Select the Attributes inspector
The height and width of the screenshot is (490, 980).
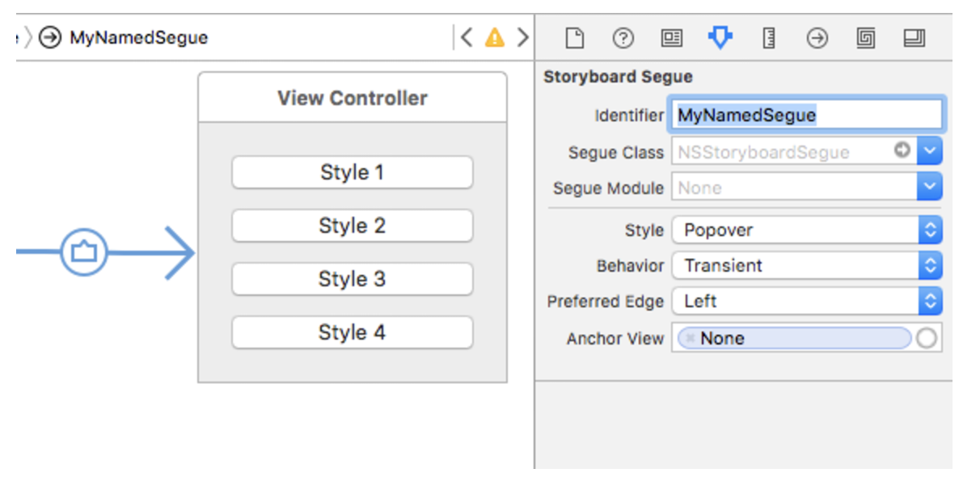(720, 36)
